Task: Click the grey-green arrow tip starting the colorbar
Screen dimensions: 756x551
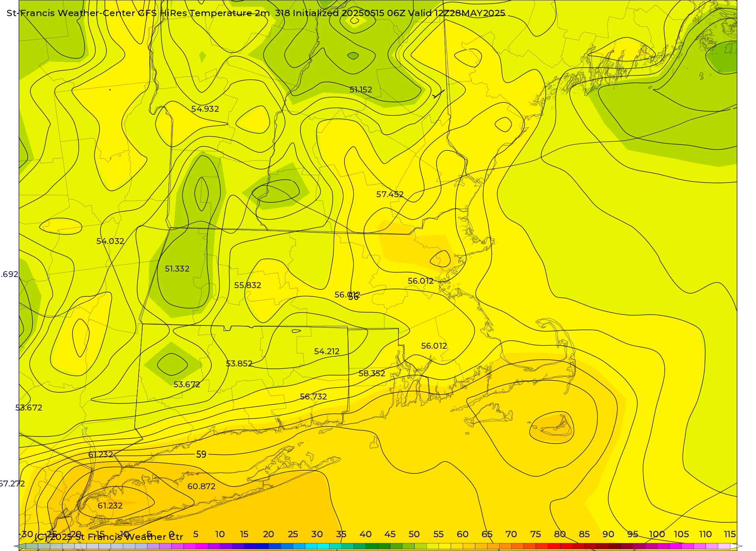Action: [x=20, y=546]
